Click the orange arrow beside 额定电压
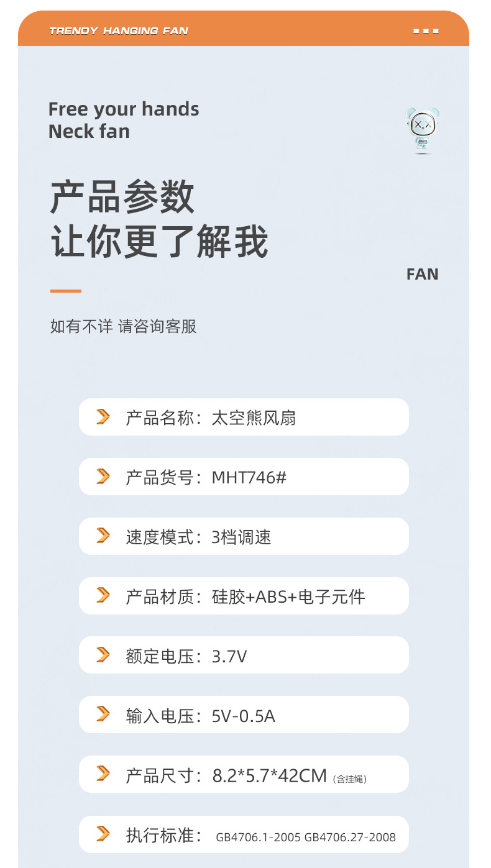The width and height of the screenshot is (491, 868). [103, 655]
